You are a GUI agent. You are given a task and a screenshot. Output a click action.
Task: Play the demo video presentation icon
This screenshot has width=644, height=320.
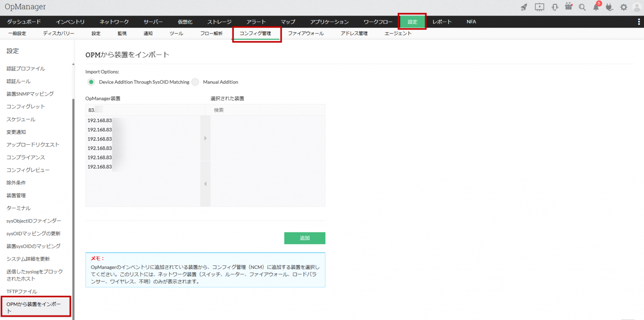539,7
